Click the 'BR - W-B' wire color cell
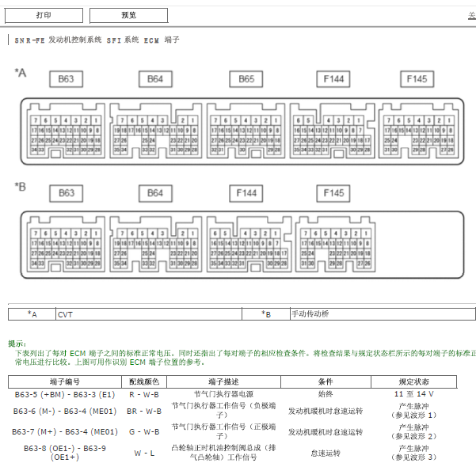Screen dimensions: 476x463 coord(144,411)
